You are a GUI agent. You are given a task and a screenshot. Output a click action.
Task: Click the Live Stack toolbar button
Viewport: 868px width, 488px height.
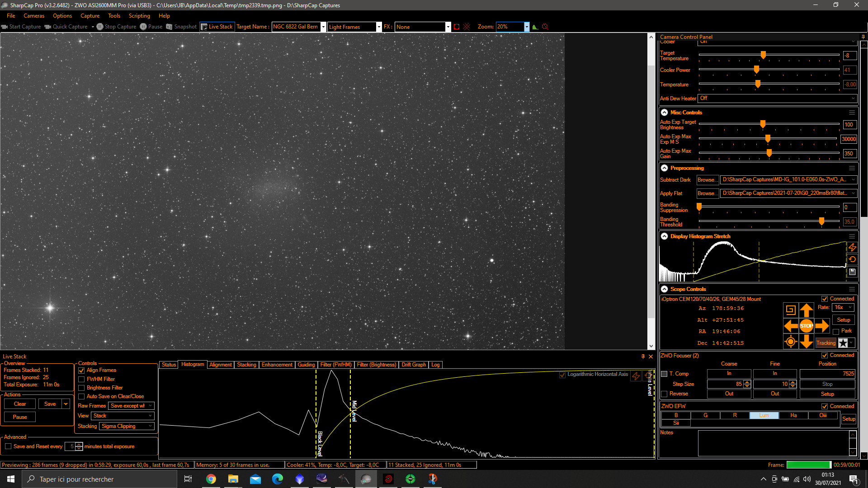(x=217, y=27)
